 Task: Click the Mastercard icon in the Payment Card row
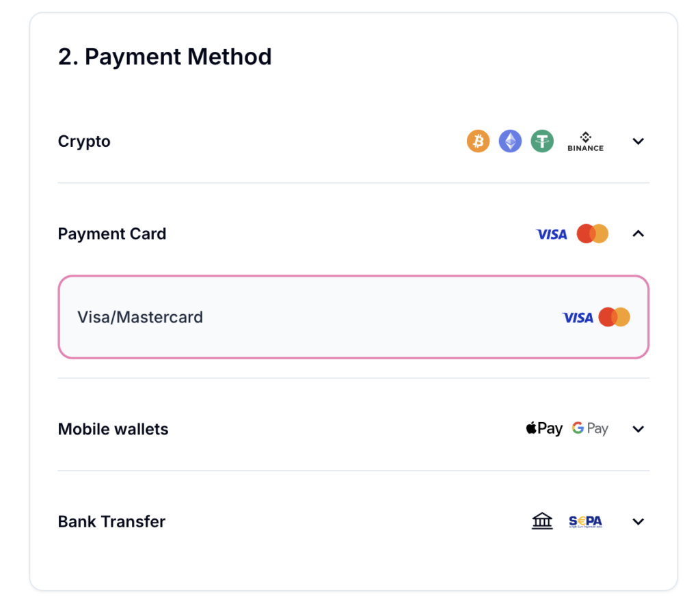(x=592, y=234)
